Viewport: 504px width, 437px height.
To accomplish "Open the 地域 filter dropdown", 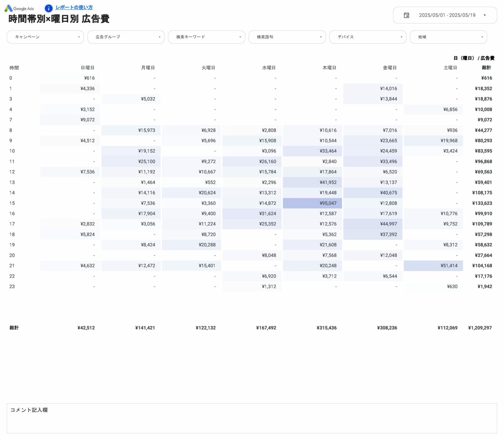I will pyautogui.click(x=448, y=37).
